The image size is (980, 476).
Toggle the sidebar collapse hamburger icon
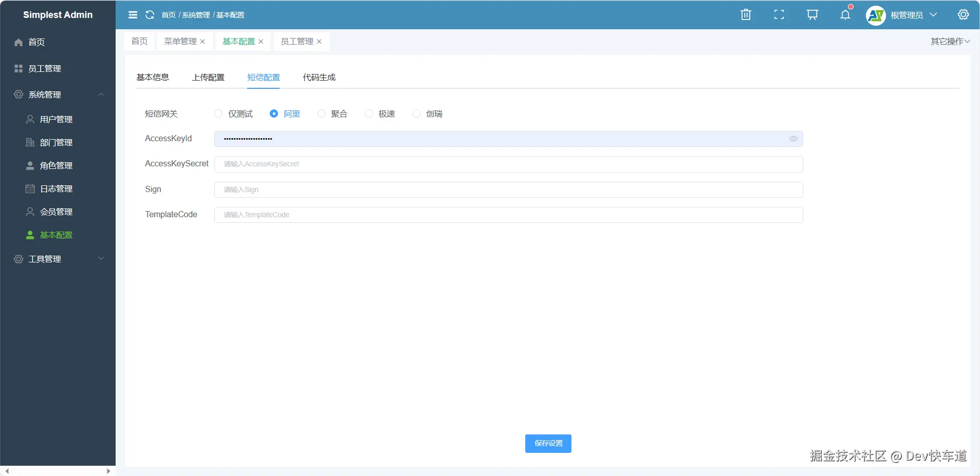click(x=133, y=15)
